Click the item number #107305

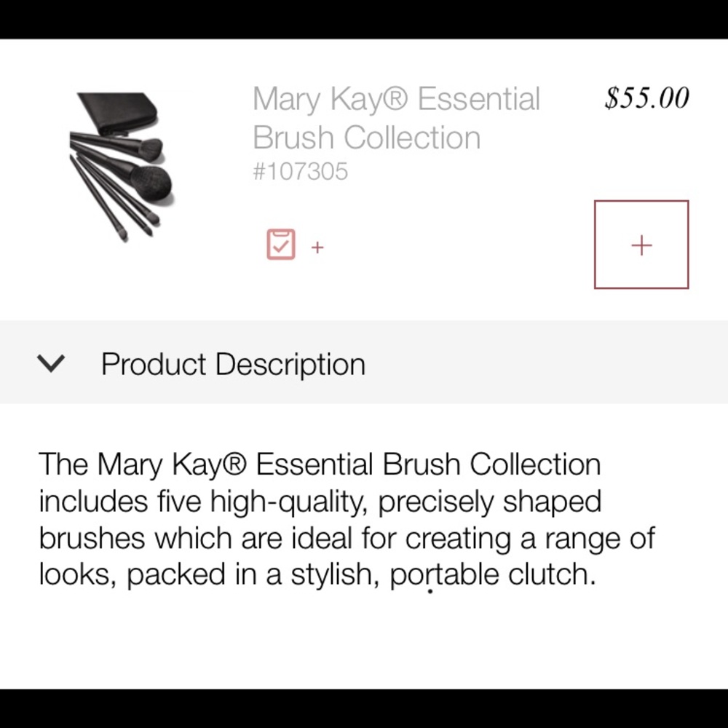click(x=300, y=172)
